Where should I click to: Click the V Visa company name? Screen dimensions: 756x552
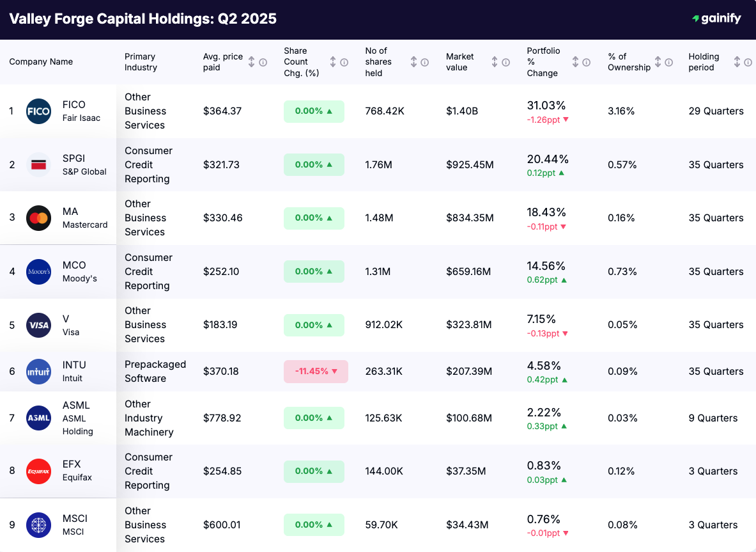71,325
